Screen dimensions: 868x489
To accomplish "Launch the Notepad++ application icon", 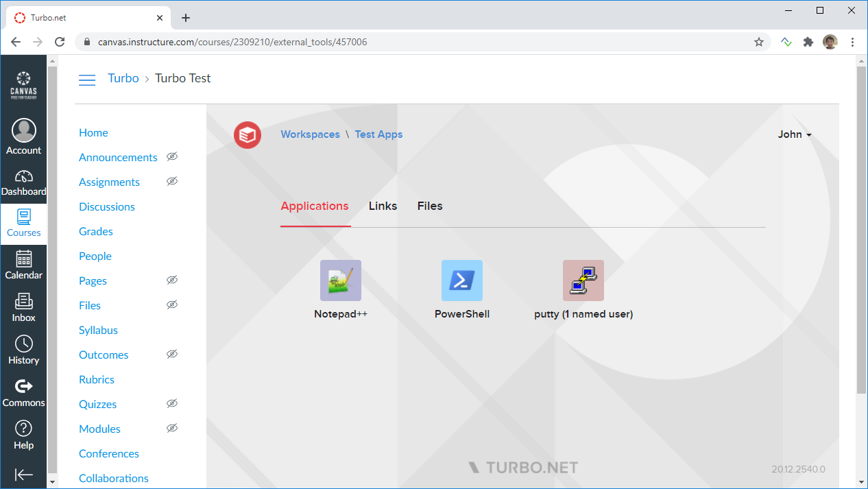I will coord(341,281).
